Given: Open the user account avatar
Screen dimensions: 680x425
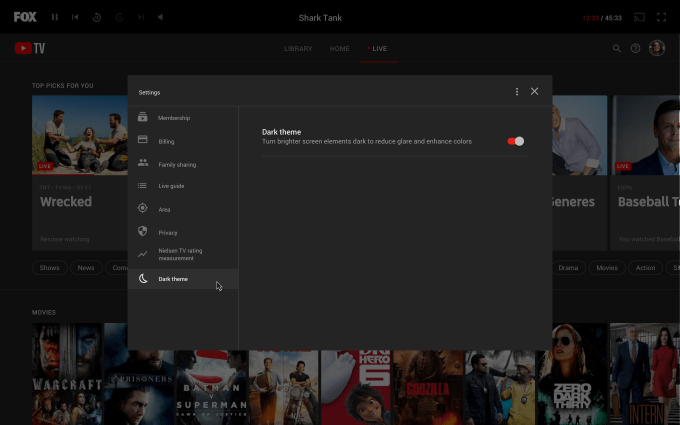Looking at the screenshot, I should tap(657, 48).
